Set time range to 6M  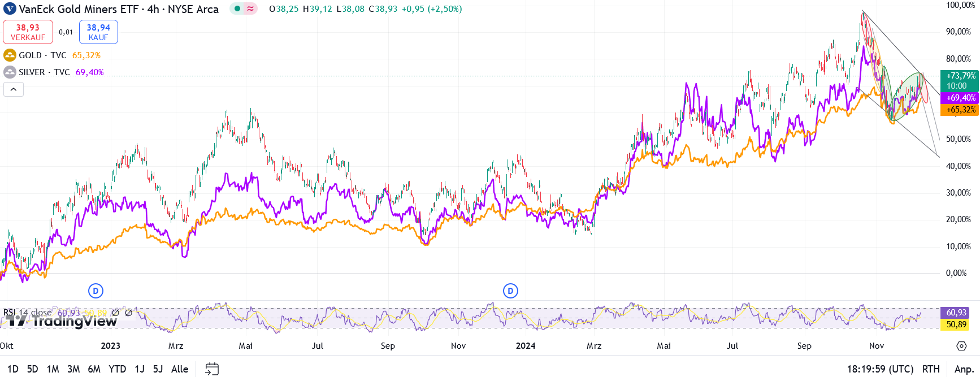(x=94, y=369)
